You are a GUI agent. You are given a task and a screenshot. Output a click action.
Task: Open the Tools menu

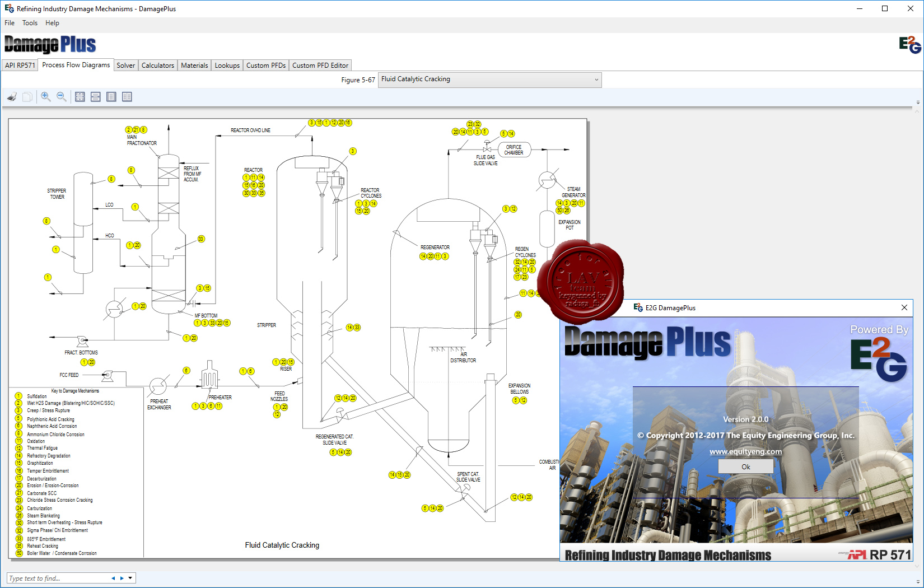coord(30,23)
